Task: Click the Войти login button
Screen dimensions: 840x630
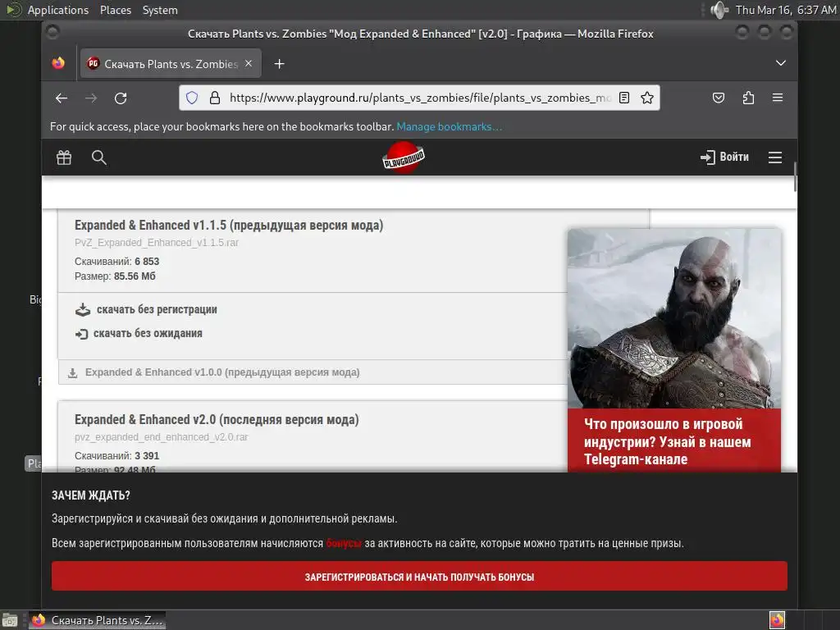Action: pyautogui.click(x=724, y=157)
